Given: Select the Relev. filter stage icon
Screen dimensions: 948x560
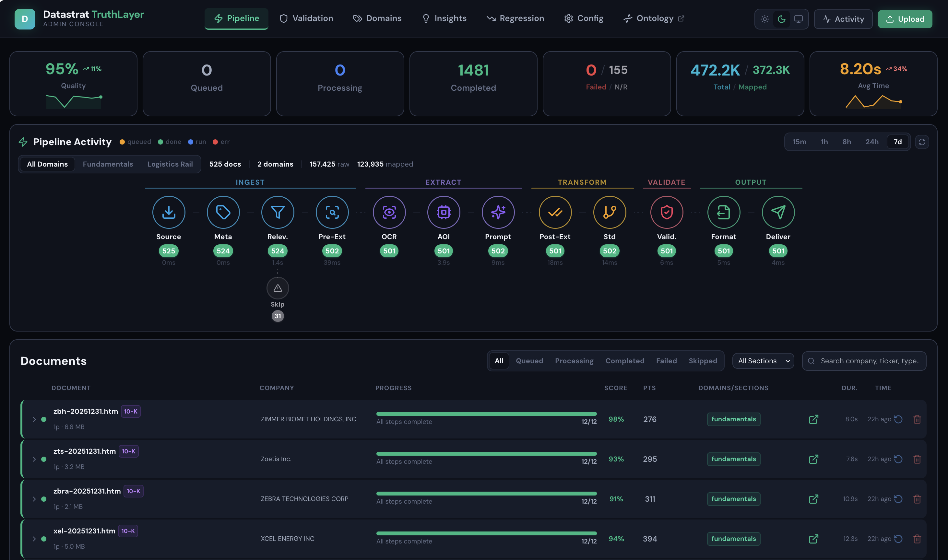Looking at the screenshot, I should 278,212.
